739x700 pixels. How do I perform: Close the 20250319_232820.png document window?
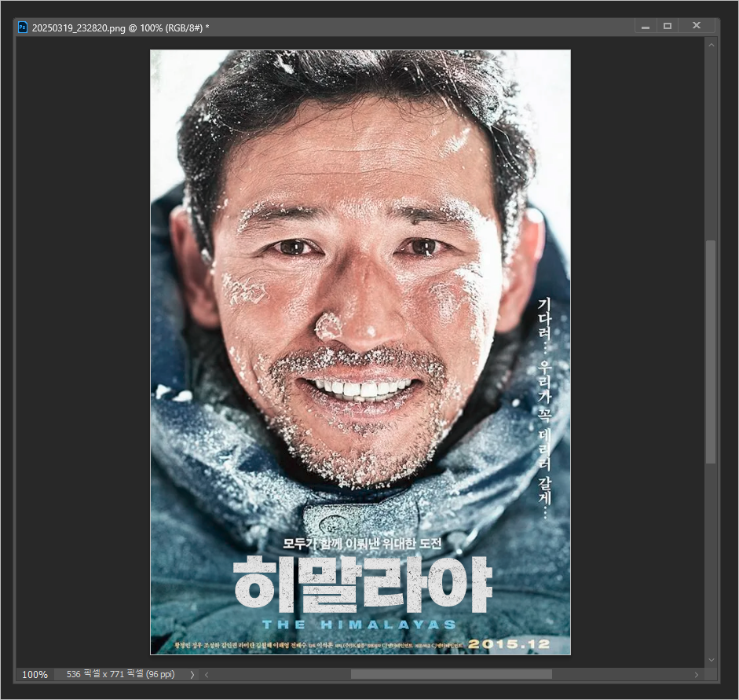click(697, 25)
